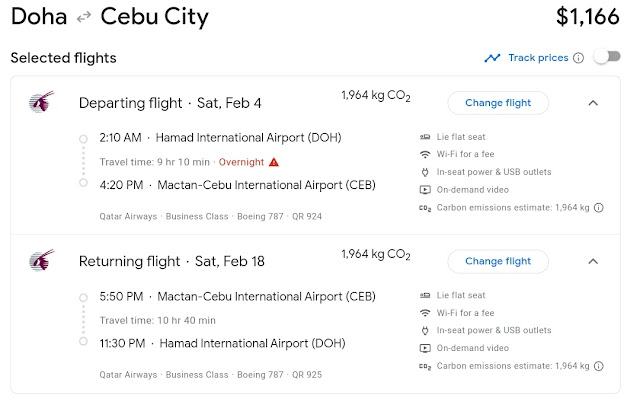Click the returning flight power outlet icon
The width and height of the screenshot is (640, 408).
click(426, 330)
